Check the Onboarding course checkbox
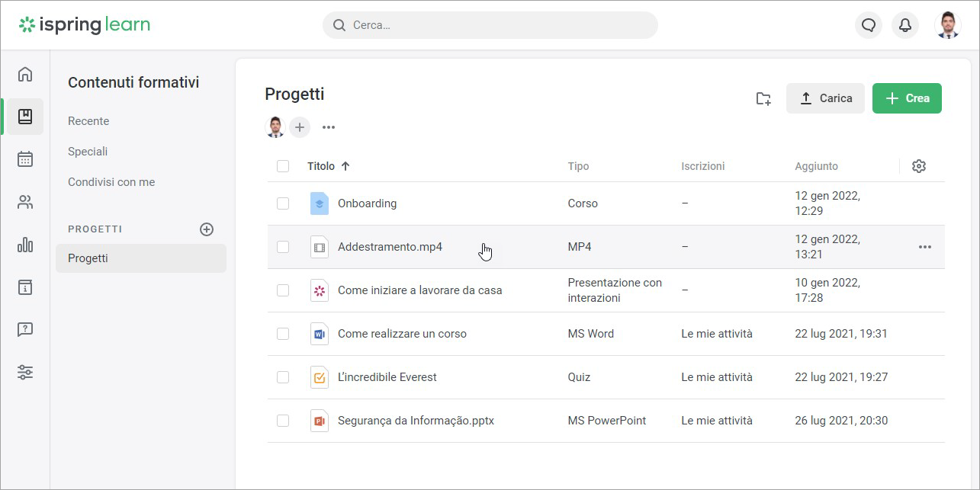This screenshot has width=980, height=490. pos(283,203)
